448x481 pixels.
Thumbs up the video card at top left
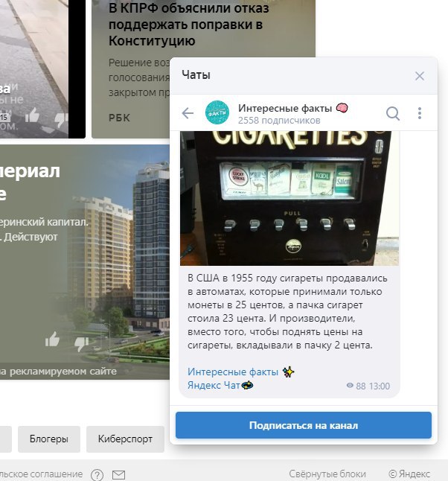click(32, 115)
